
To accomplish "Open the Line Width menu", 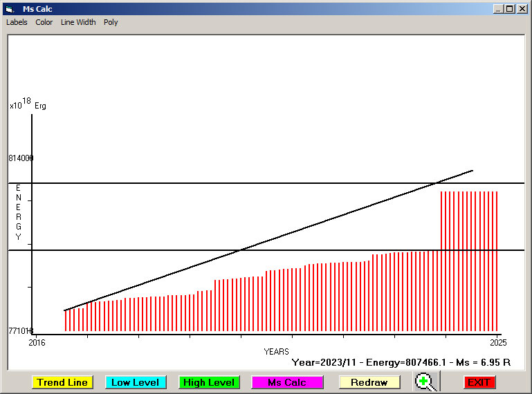I will [78, 22].
